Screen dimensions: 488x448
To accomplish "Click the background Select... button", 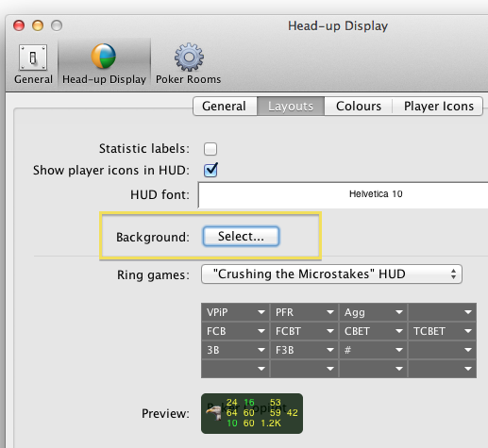I will [241, 236].
